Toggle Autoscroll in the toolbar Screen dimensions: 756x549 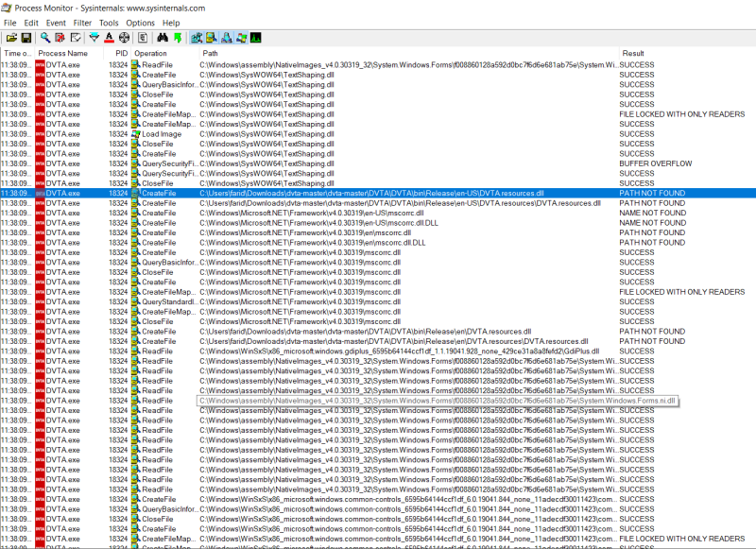(60, 38)
